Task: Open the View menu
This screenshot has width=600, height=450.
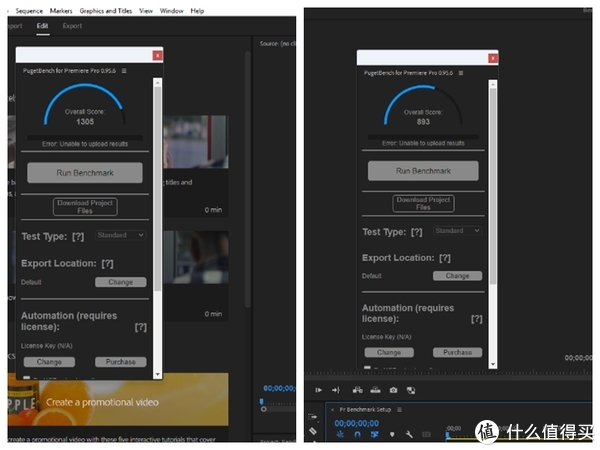Action: (146, 11)
